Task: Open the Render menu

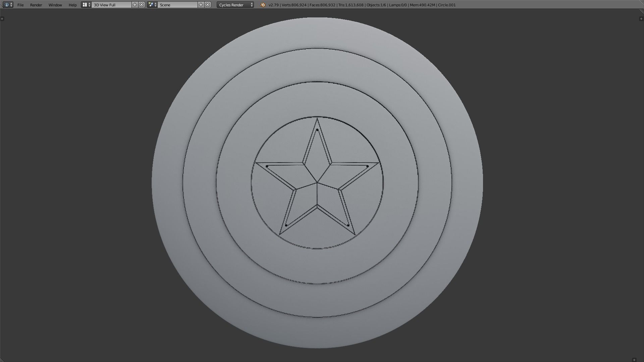Action: (36, 5)
